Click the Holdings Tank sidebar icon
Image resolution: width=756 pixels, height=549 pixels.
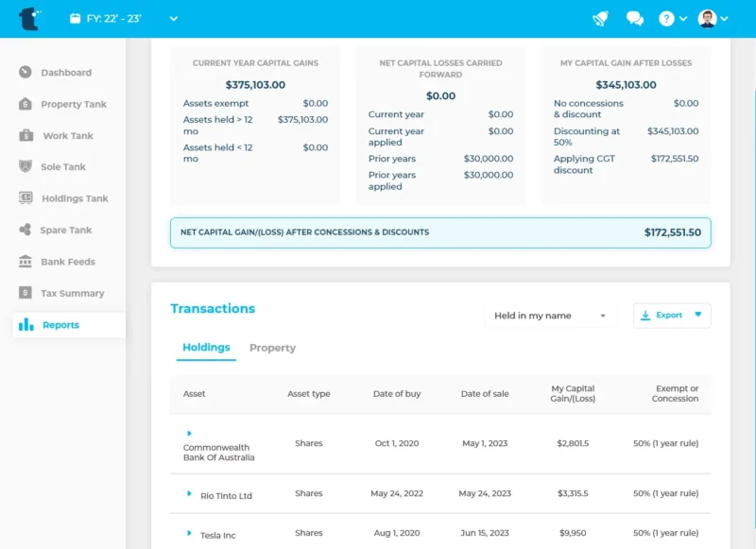coord(25,198)
